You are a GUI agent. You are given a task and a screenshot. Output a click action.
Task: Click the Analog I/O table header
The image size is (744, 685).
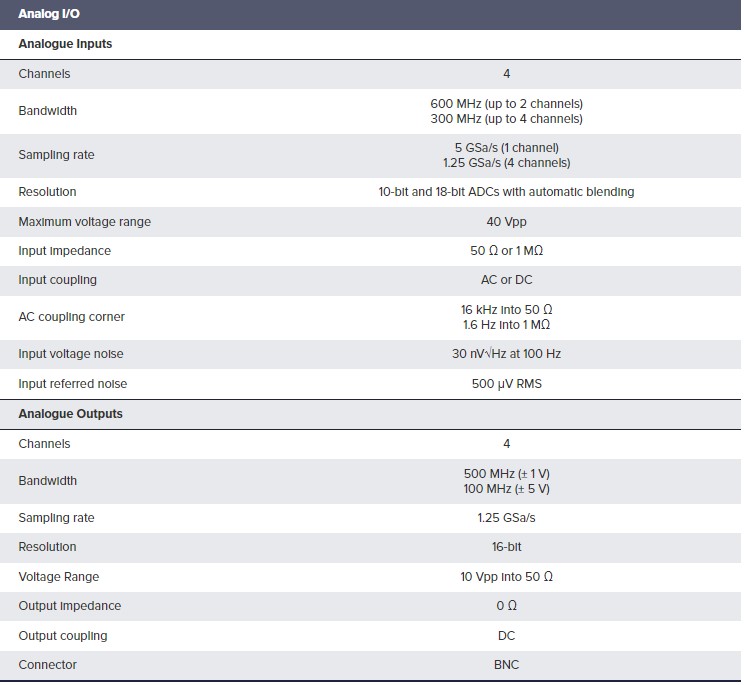(x=370, y=14)
